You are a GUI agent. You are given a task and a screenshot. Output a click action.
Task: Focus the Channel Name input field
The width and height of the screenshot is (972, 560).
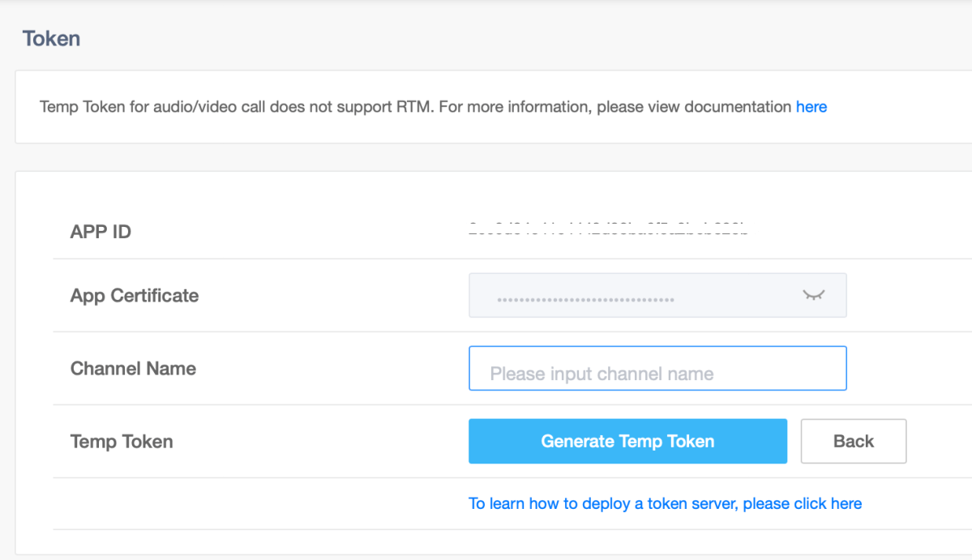point(657,369)
